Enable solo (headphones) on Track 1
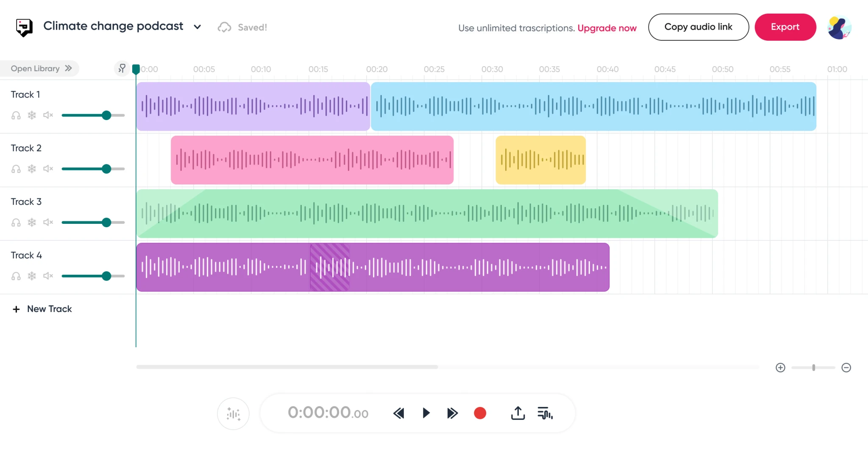This screenshot has width=868, height=449. pos(16,115)
